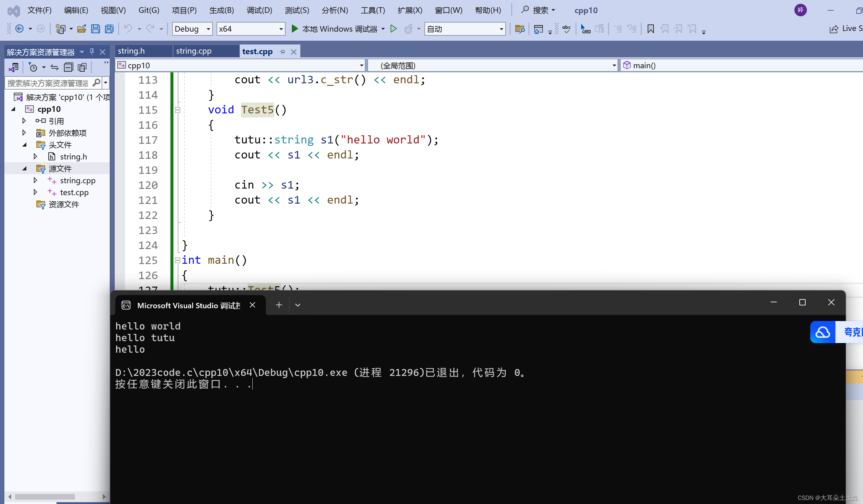The image size is (863, 504).
Task: Click the Open File folder icon
Action: [x=82, y=29]
